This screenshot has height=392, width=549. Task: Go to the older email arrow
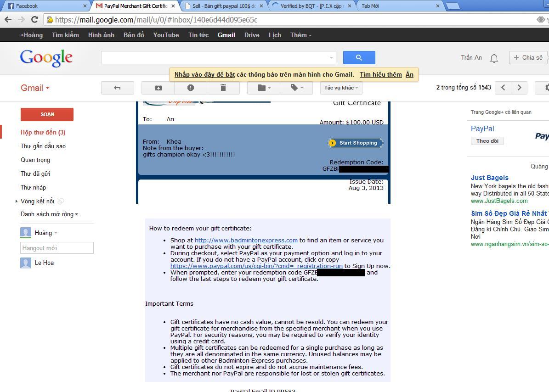(x=519, y=87)
